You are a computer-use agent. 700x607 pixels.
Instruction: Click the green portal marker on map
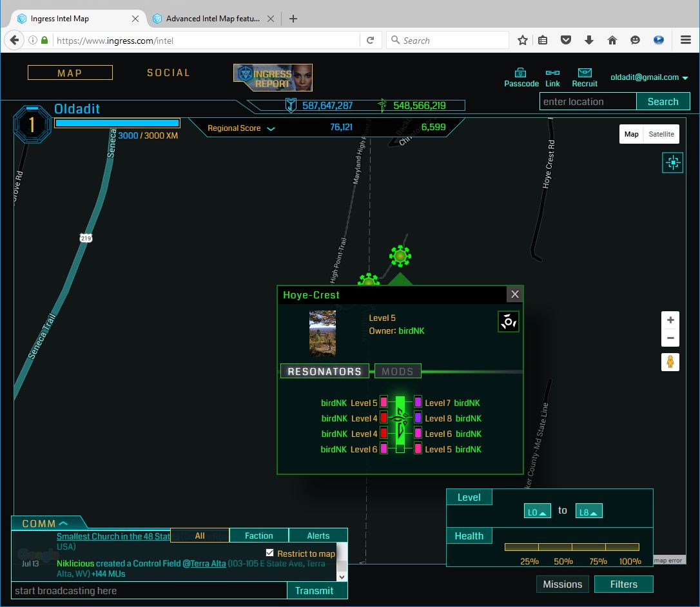400,256
